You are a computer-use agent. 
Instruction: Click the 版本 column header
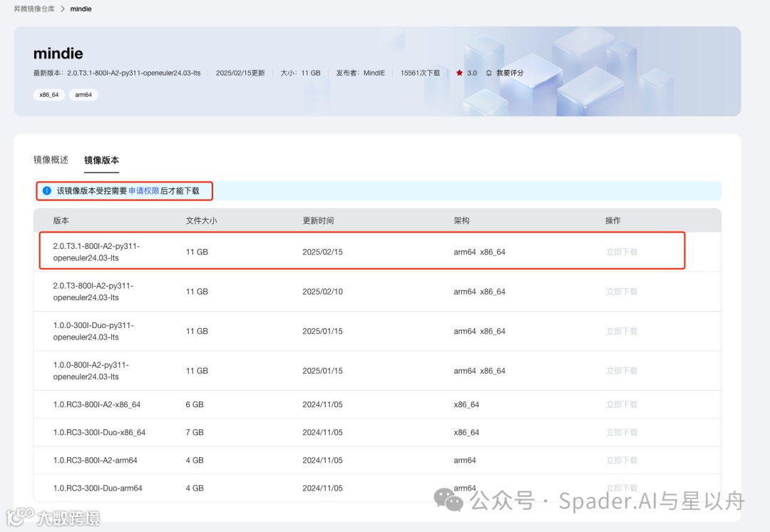coord(61,220)
